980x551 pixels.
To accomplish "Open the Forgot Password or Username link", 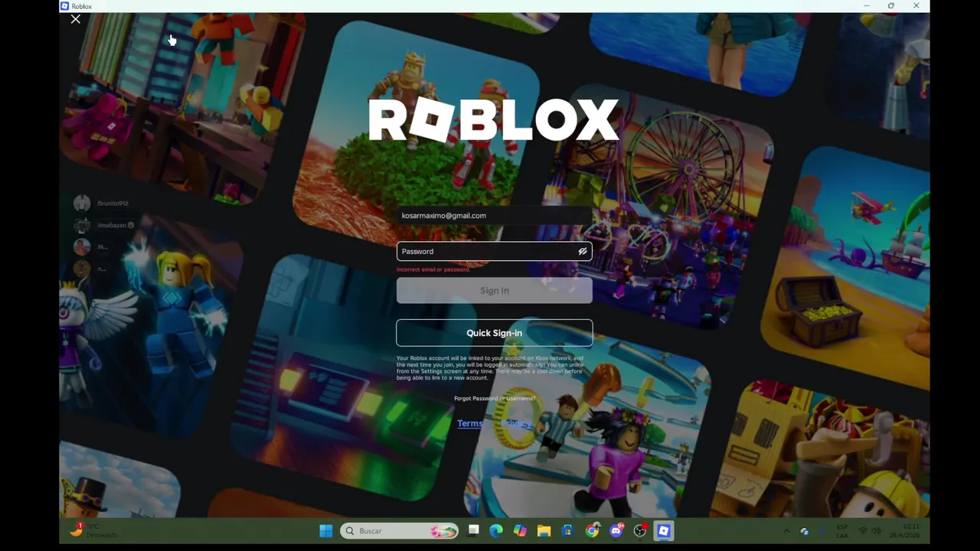I will 495,398.
